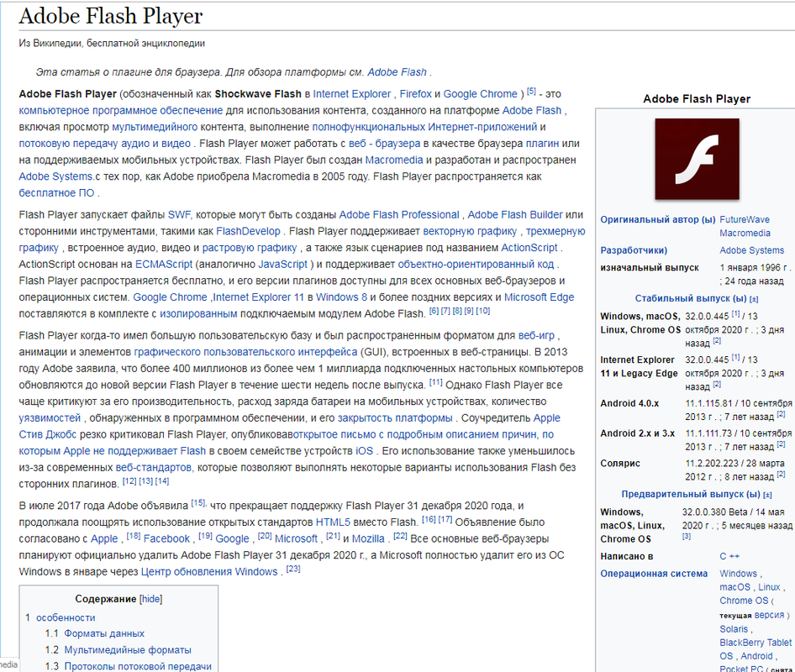Open 'графического пользовательского интерфейса' link
The image size is (795, 672).
[x=245, y=352]
